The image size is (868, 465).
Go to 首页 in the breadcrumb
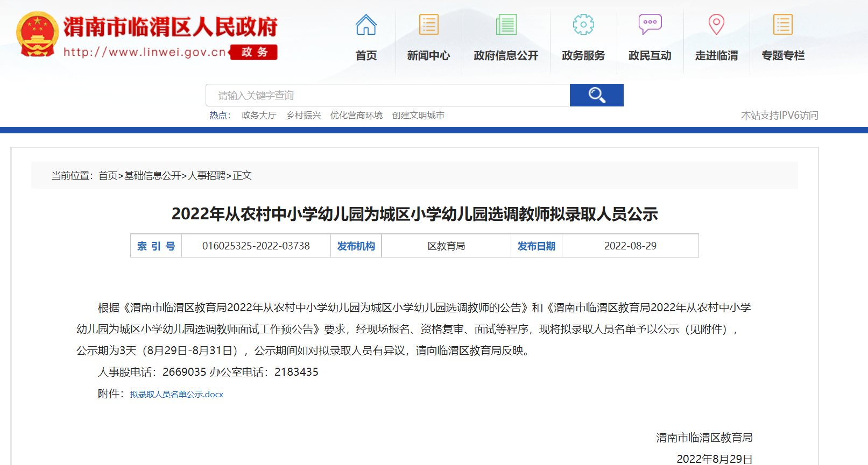[108, 176]
